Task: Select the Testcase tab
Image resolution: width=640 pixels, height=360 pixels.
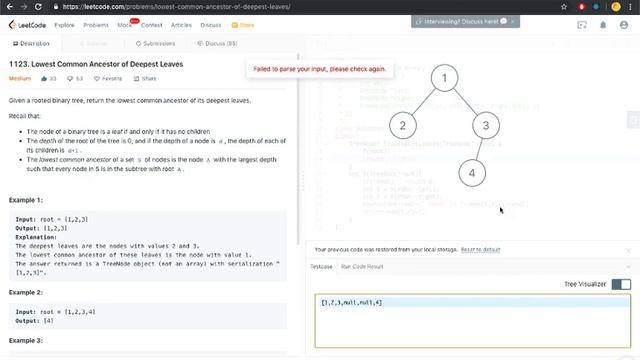Action: pos(321,267)
